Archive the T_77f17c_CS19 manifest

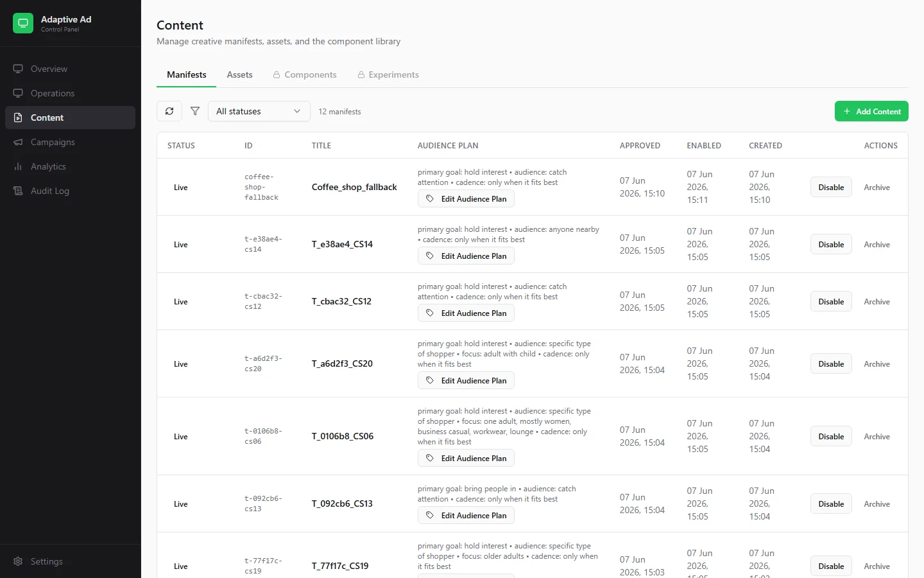tap(877, 566)
